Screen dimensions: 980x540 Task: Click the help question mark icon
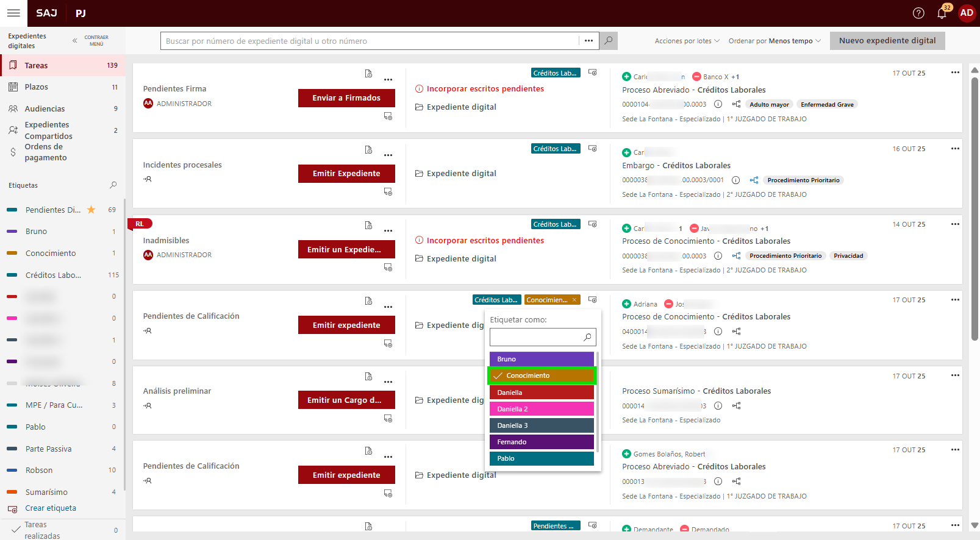click(918, 13)
